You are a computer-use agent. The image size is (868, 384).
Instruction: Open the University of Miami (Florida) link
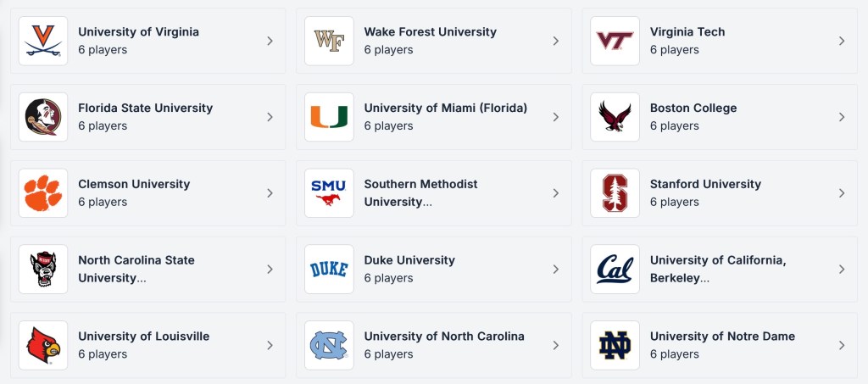[x=445, y=108]
